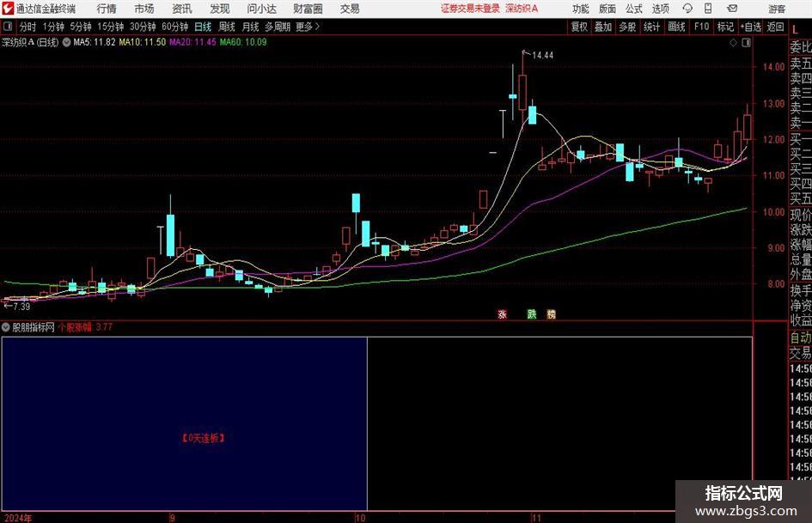Open the F10 company info button
This screenshot has width=812, height=523.
701,27
